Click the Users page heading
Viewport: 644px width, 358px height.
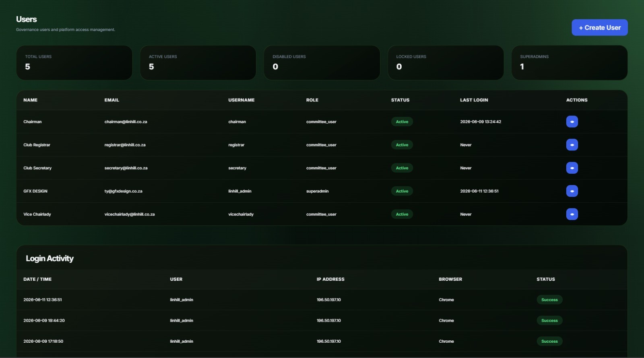27,19
